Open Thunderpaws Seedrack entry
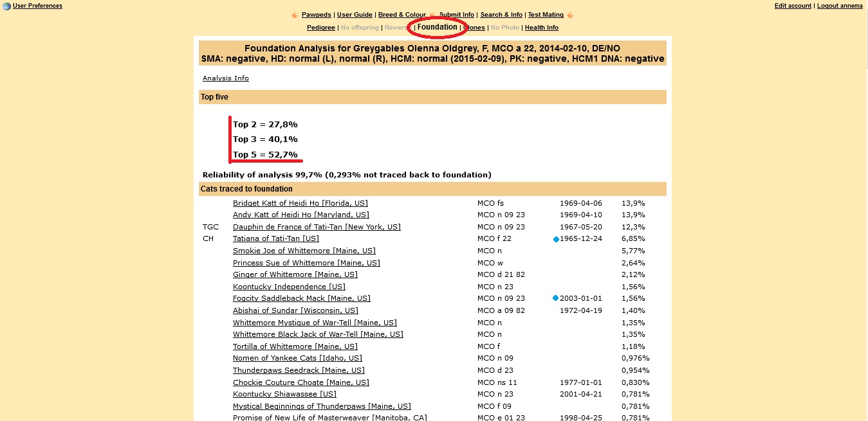This screenshot has width=868, height=421. [x=299, y=370]
